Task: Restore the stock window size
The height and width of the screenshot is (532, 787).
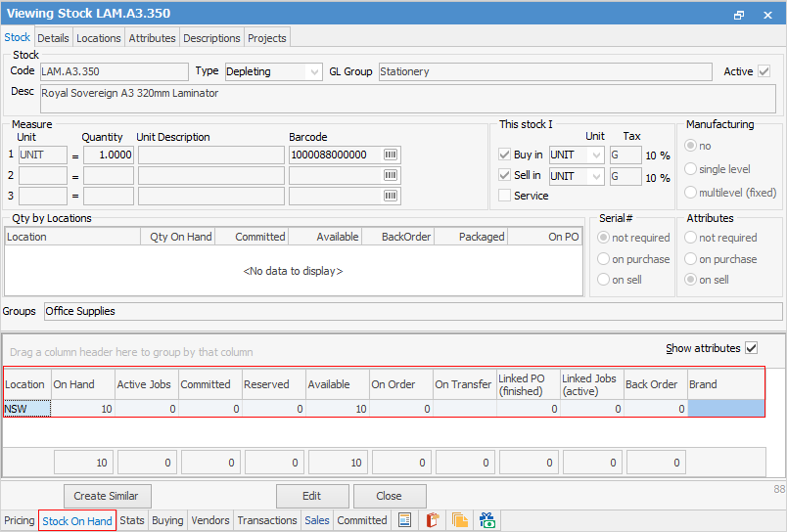Action: 739,15
